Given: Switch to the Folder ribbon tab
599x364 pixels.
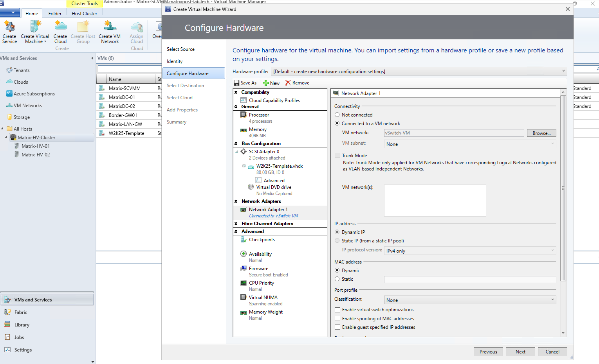Looking at the screenshot, I should 55,14.
